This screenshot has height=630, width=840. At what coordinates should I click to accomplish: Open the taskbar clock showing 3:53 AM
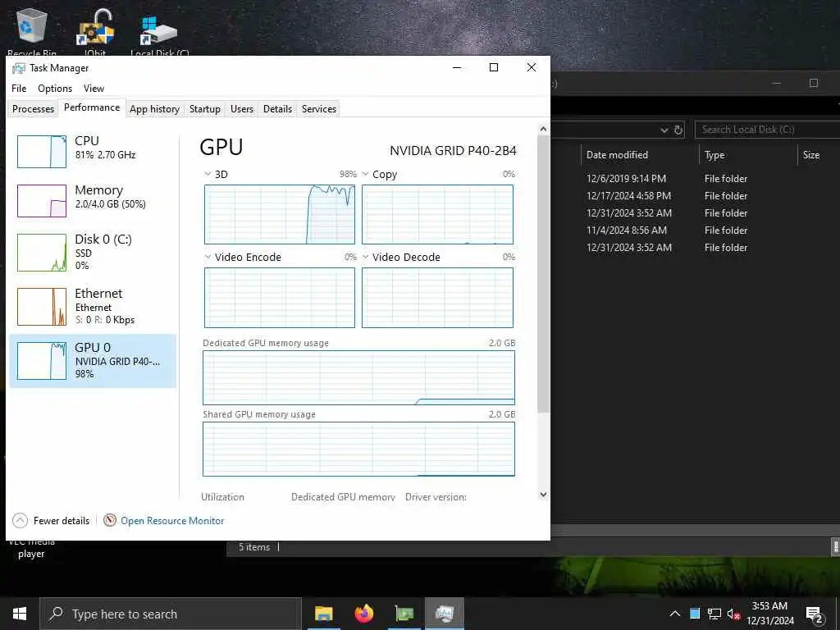[769, 614]
